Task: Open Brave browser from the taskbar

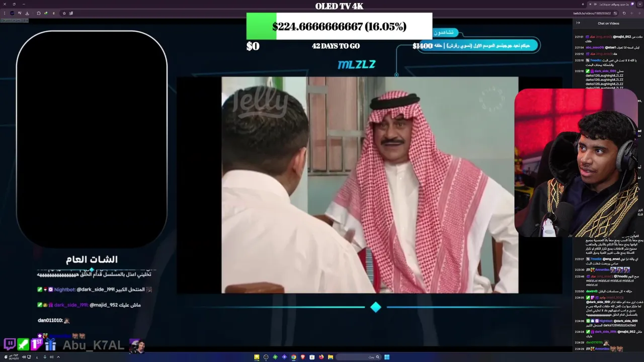Action: click(303, 357)
